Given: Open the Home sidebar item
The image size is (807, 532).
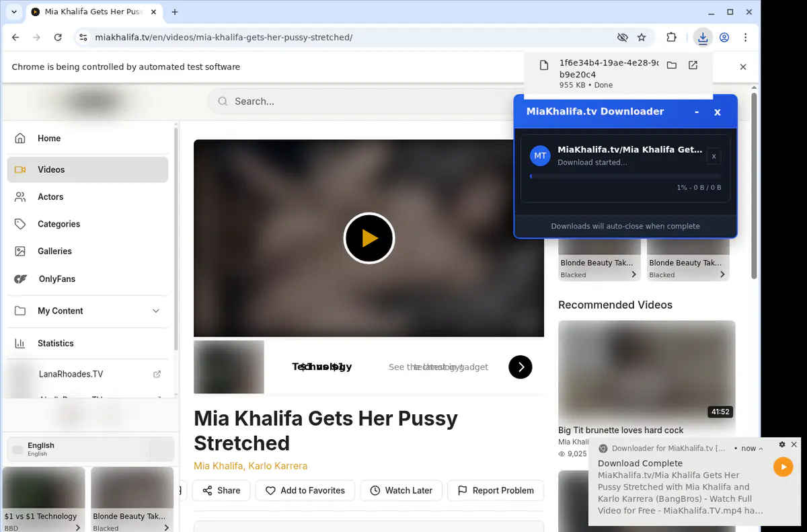Looking at the screenshot, I should (87, 139).
